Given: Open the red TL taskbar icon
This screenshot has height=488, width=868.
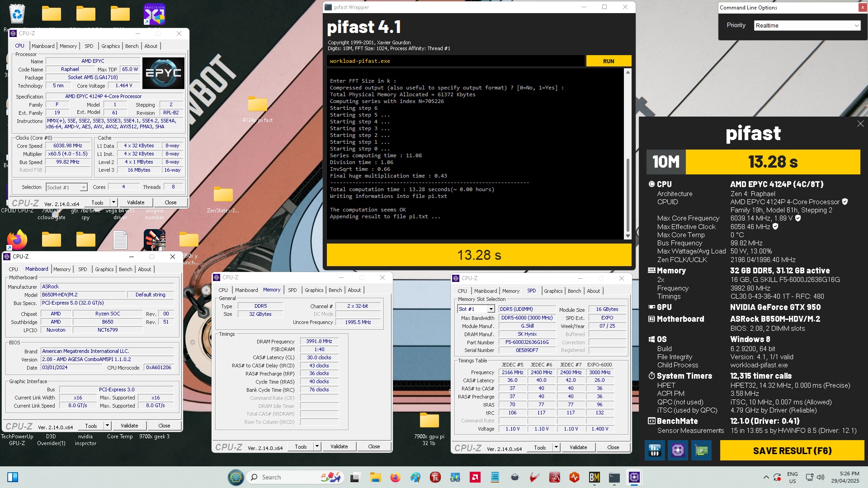Looking at the screenshot, I should point(435,477).
